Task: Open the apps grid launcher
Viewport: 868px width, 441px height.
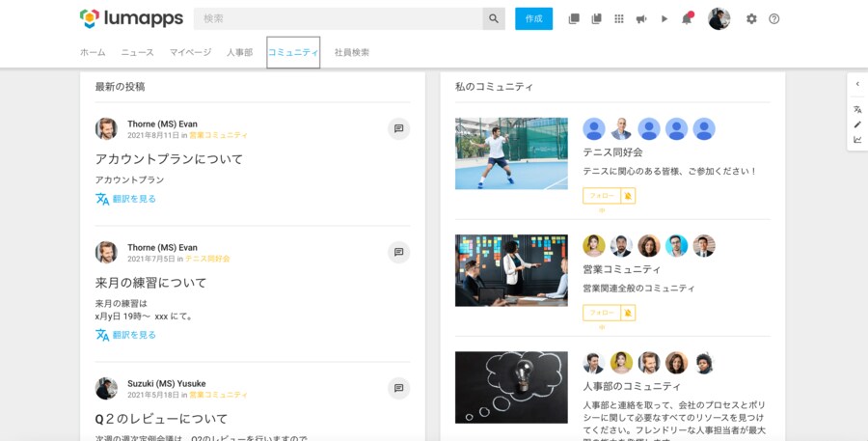Action: coord(619,18)
